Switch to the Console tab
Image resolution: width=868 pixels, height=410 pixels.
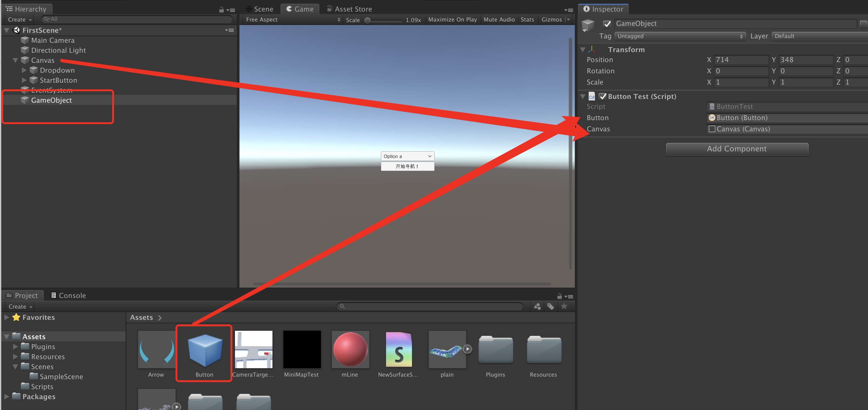68,295
